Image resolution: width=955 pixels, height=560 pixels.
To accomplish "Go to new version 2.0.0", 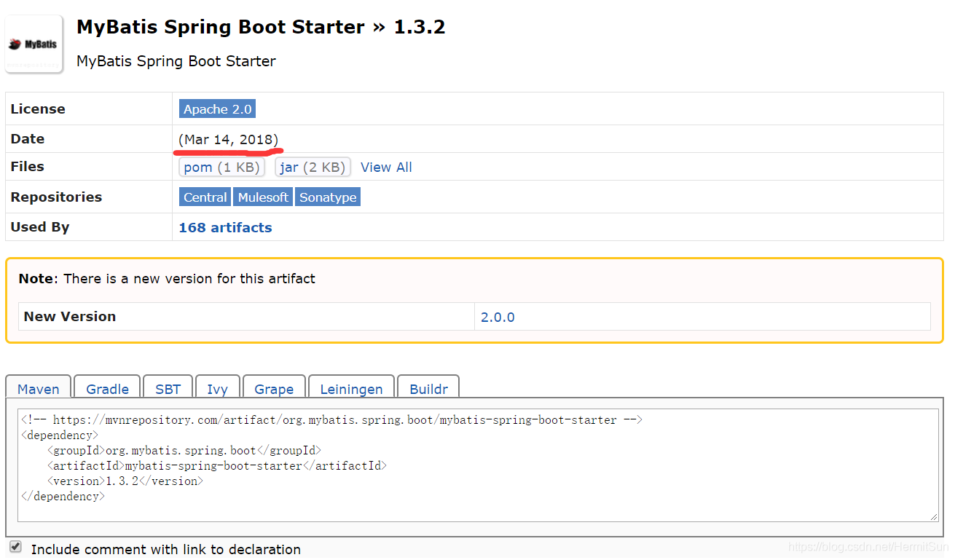I will (498, 317).
